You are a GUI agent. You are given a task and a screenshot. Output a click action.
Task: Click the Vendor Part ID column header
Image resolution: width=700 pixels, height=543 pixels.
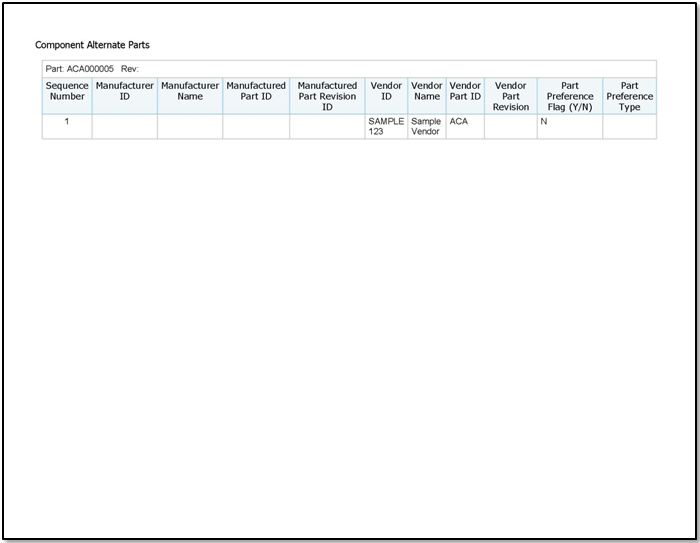coord(465,91)
